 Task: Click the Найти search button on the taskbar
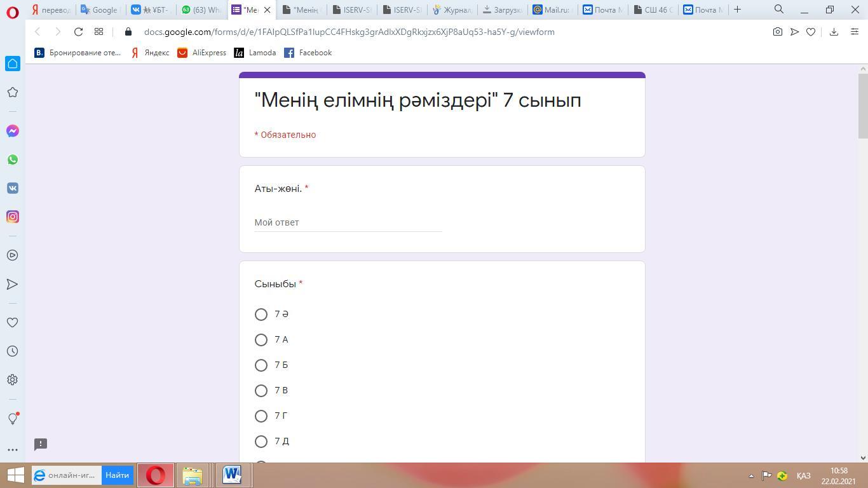[118, 475]
